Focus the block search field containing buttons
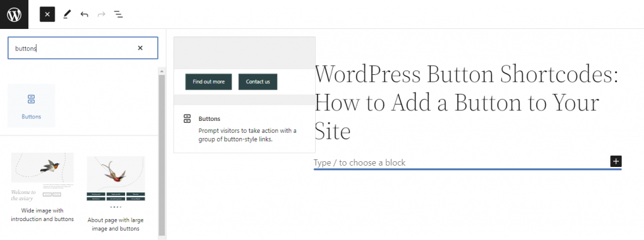This screenshot has height=240, width=644. coord(82,48)
